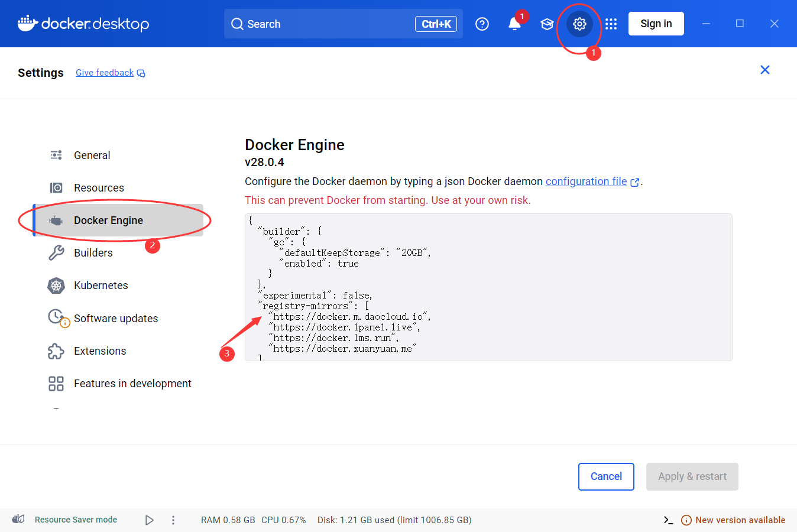Click the Features in development grid icon
The height and width of the screenshot is (532, 797).
pos(56,384)
